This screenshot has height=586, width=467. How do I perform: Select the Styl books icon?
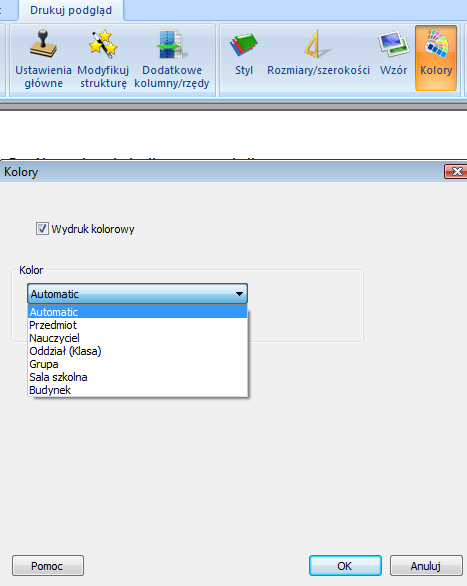244,45
